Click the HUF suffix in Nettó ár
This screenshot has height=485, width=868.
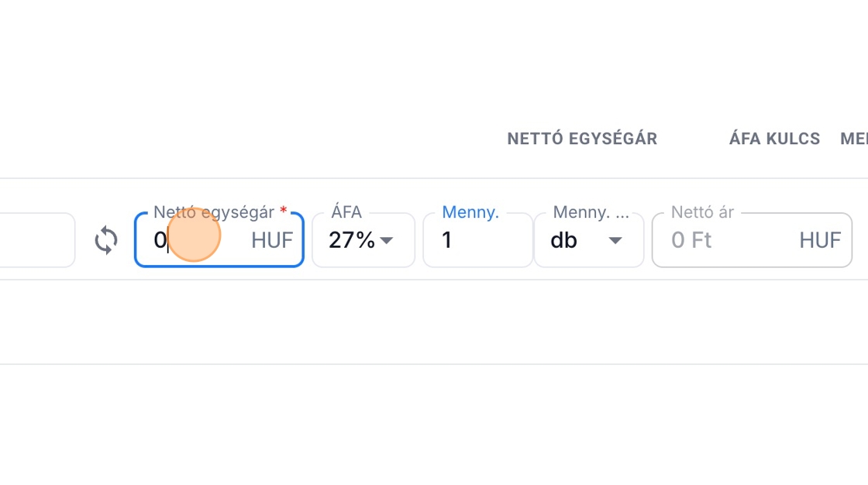(820, 240)
